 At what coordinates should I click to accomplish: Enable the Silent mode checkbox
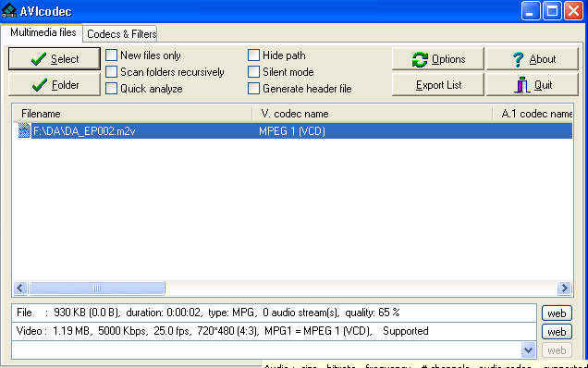click(253, 71)
